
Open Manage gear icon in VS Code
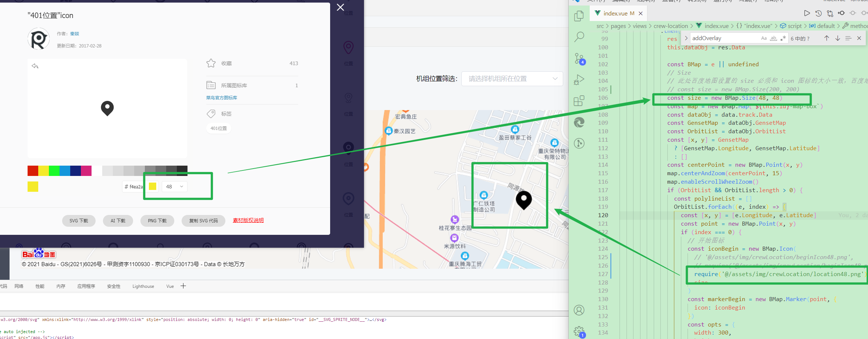[579, 331]
